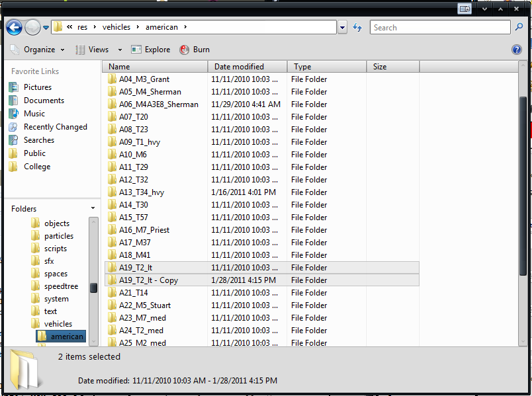Collapse the Folders pane chevron
The height and width of the screenshot is (396, 532).
(x=93, y=208)
